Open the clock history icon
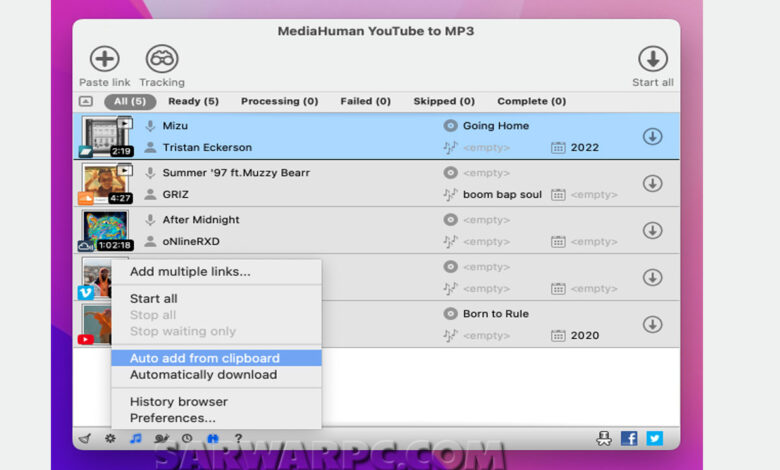Viewport: 780px width, 470px height. tap(187, 439)
